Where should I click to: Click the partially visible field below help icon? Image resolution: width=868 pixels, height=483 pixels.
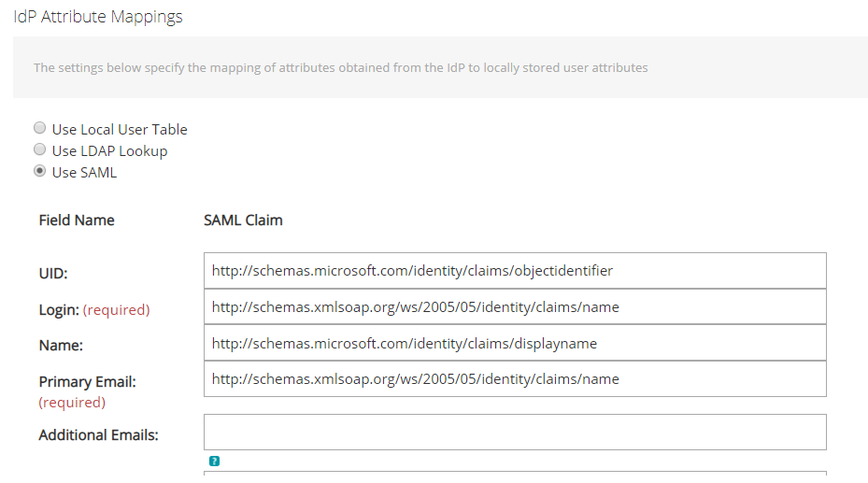(515, 474)
